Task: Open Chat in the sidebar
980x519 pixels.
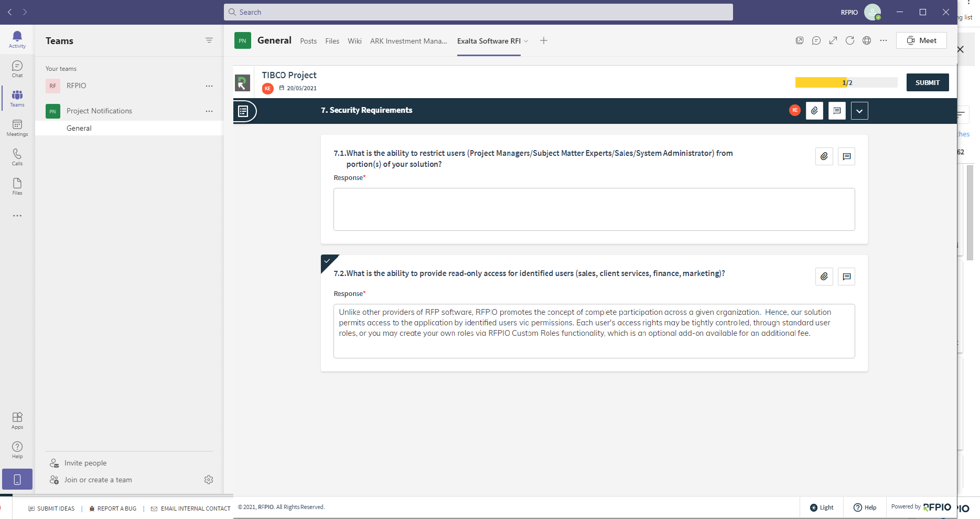Action: 17,69
